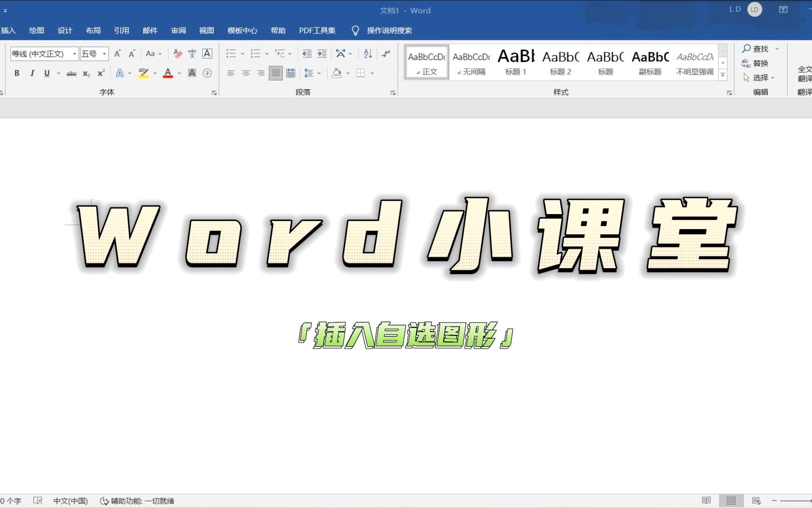Toggle Bold formatting

click(x=17, y=73)
